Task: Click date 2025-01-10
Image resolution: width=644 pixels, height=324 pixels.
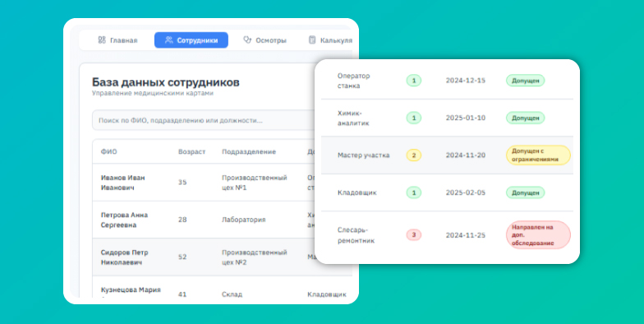Action: pos(465,118)
